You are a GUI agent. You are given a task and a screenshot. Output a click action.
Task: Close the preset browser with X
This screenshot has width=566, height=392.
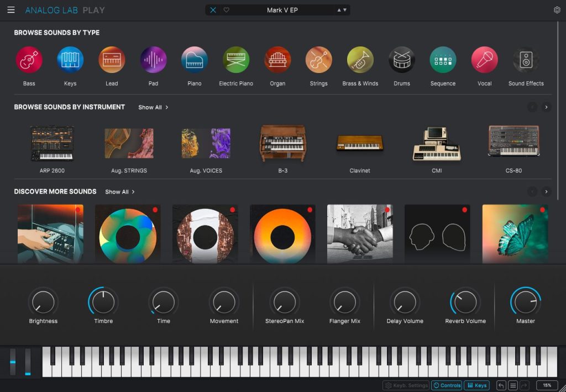point(213,10)
